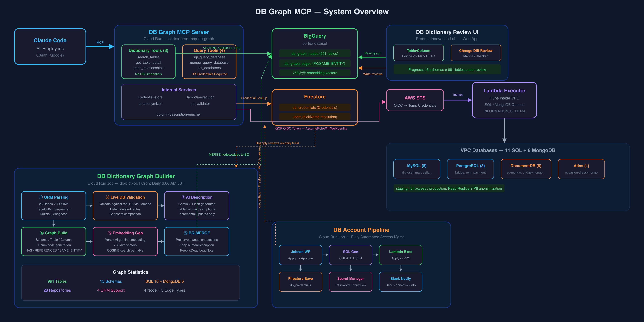Click the DB Graph MCP Server title
The image size is (644, 322).
[x=179, y=32]
